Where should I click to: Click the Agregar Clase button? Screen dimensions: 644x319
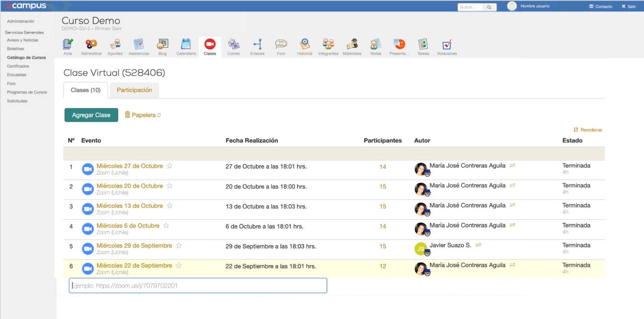(91, 115)
